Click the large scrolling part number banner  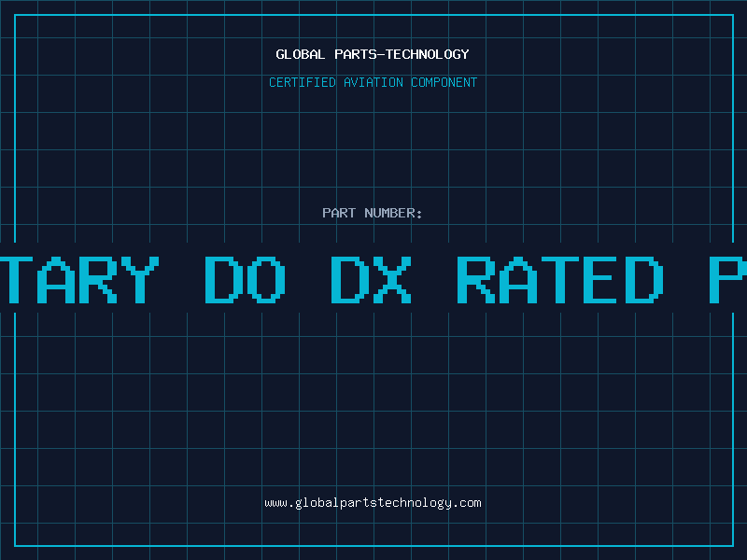tap(373, 278)
